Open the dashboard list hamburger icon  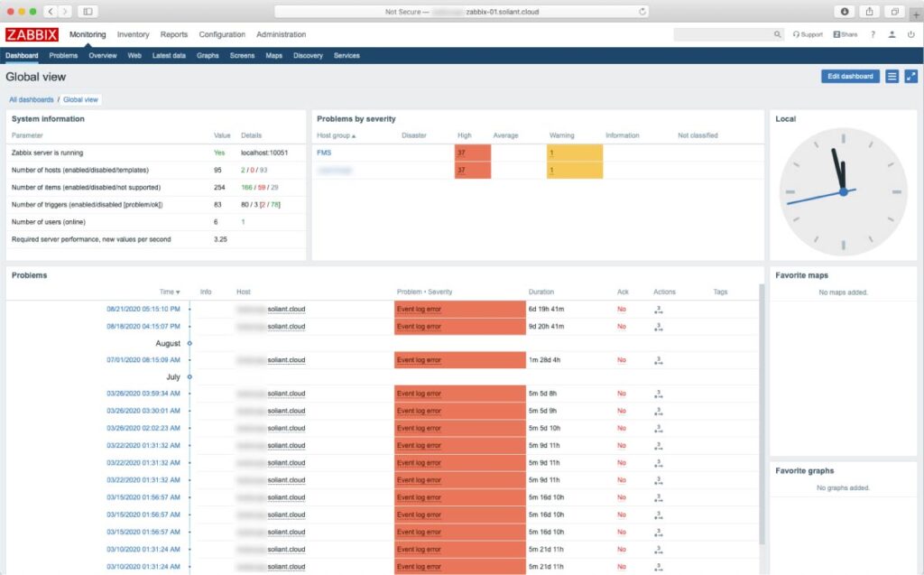point(893,77)
